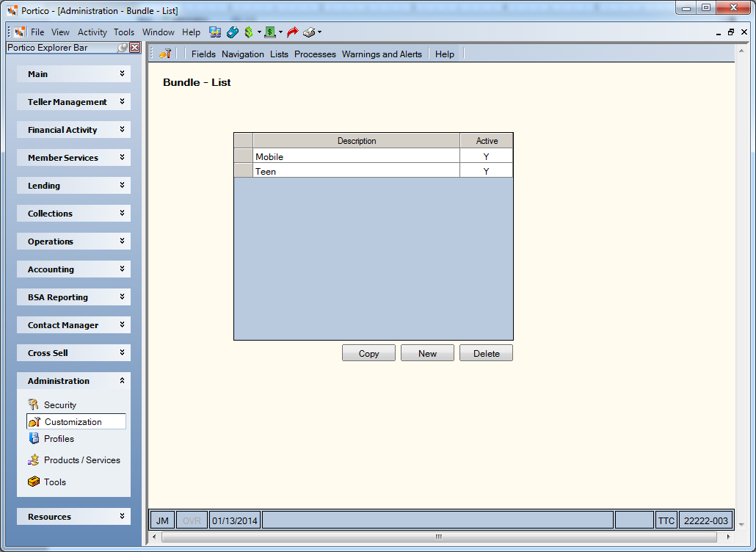756x552 pixels.
Task: Click the Security keys icon
Action: coord(33,404)
